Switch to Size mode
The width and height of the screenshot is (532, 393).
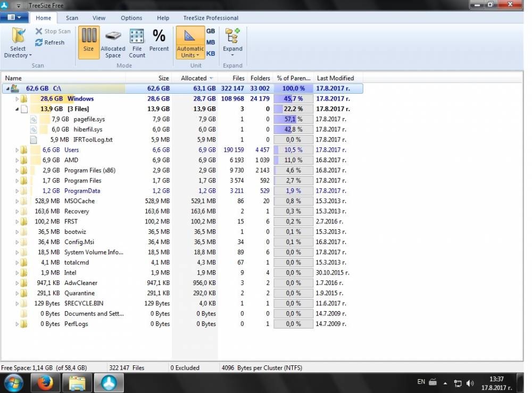click(89, 43)
